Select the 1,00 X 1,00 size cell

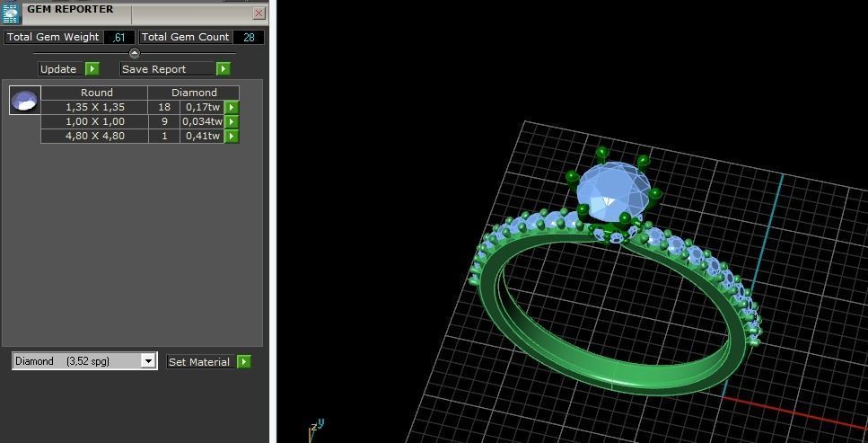94,121
